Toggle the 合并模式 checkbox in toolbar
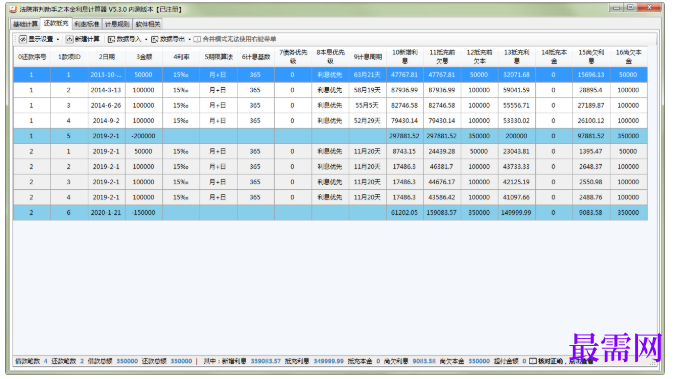 (197, 39)
